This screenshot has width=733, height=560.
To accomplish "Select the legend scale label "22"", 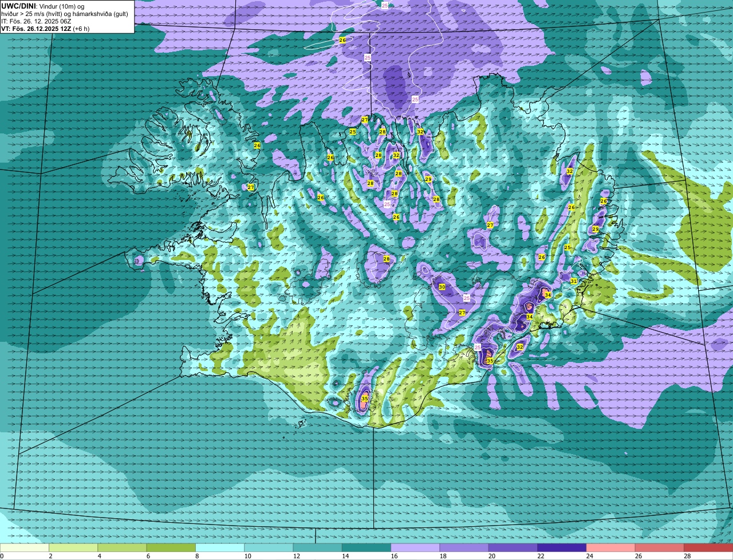I will click(541, 556).
